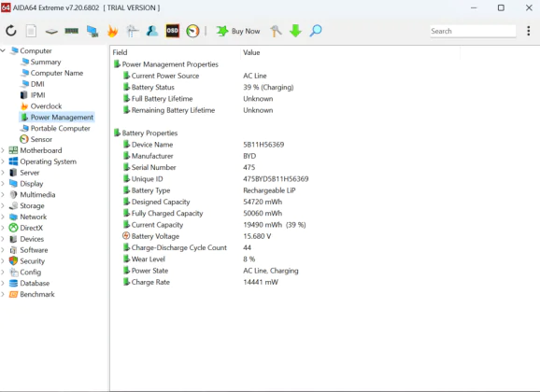The height and width of the screenshot is (392, 540).
Task: Expand the DirectX tree node
Action: click(x=3, y=228)
